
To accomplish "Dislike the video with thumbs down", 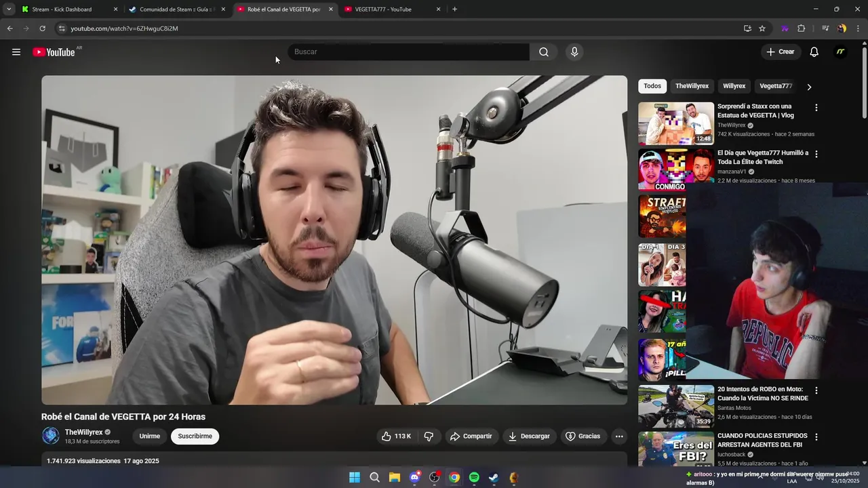I will (429, 436).
